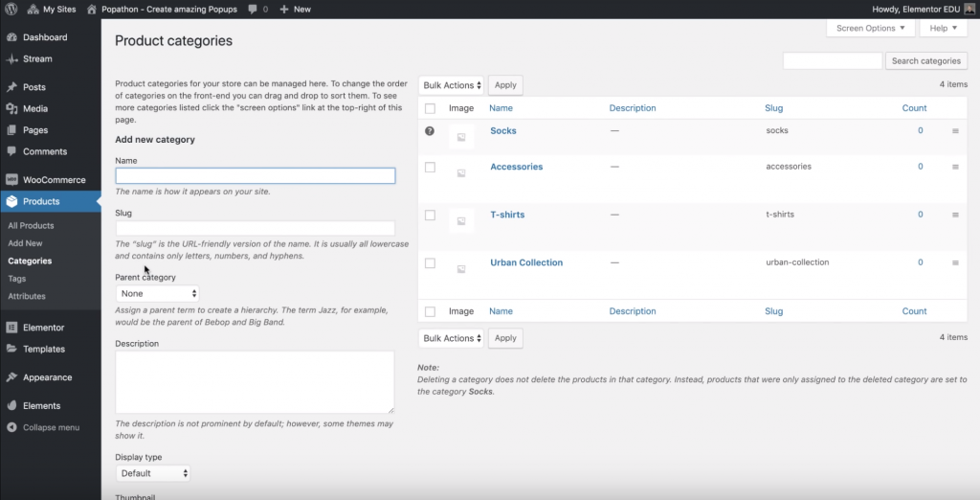Screen dimensions: 980x500
Task: Click the help question icon beside Socks
Action: (x=430, y=131)
